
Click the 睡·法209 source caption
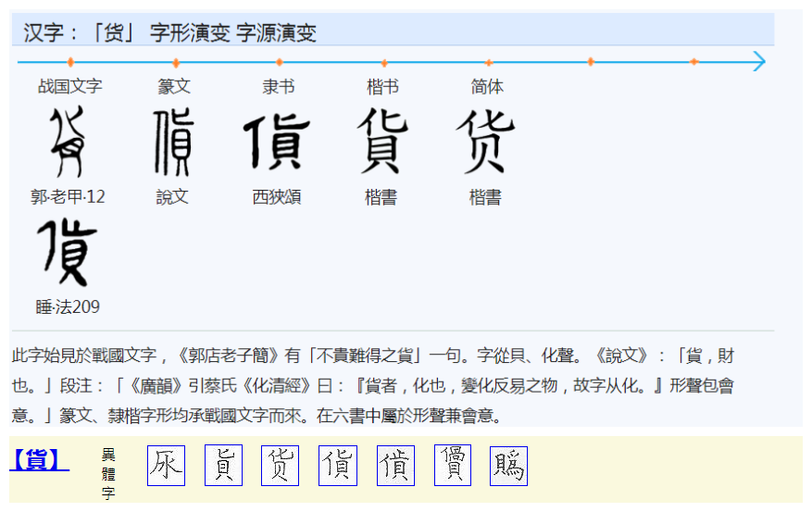[68, 307]
